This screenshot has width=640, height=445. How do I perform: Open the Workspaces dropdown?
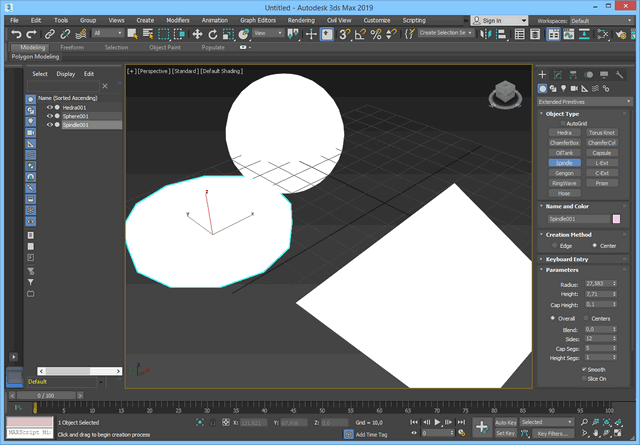click(x=600, y=20)
